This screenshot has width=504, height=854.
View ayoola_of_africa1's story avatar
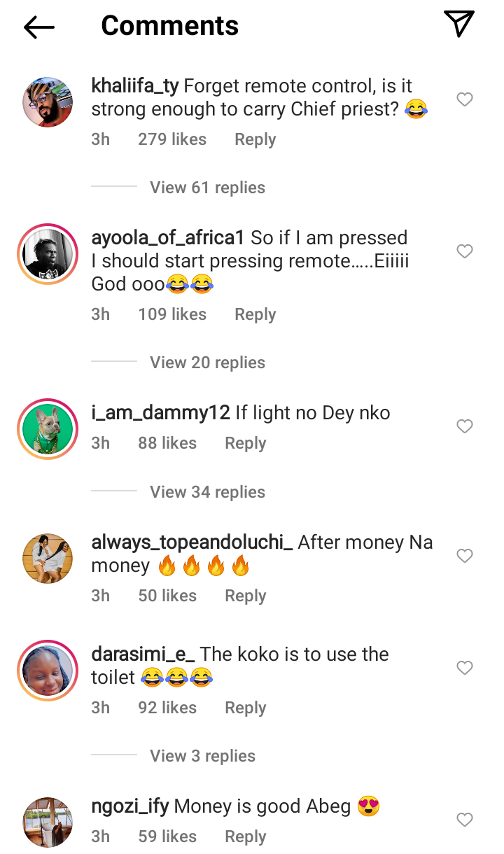click(48, 255)
